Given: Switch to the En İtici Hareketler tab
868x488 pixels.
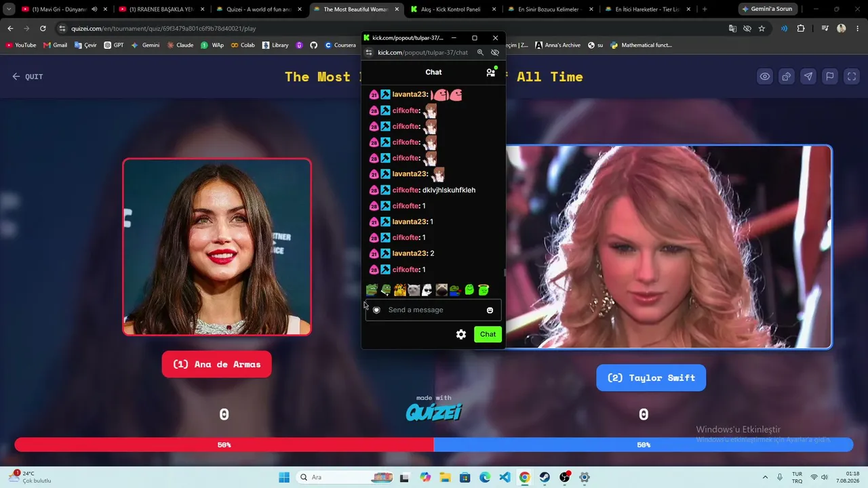Looking at the screenshot, I should [x=648, y=9].
